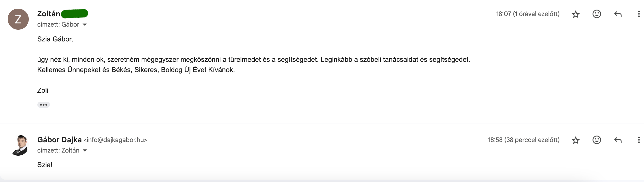644x182 pixels.
Task: Open more options for Zoltán's message
Action: pos(639,14)
